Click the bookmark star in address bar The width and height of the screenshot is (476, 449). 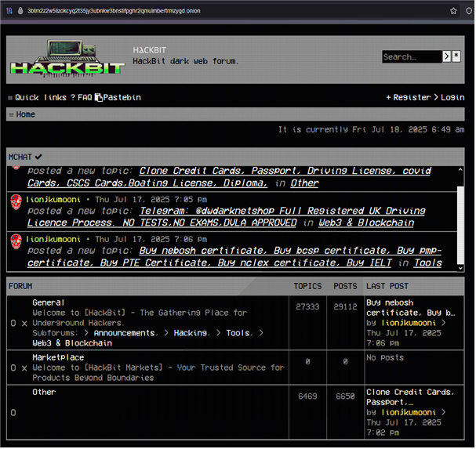pos(454,11)
